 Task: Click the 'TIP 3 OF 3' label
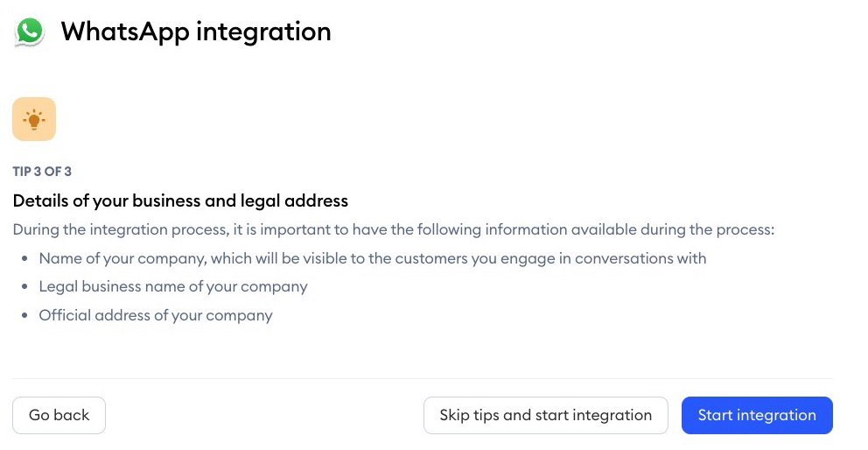coord(42,172)
